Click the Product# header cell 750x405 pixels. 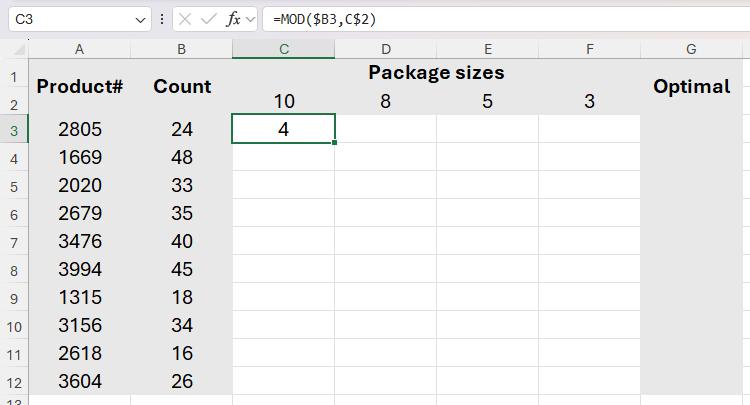coord(80,87)
